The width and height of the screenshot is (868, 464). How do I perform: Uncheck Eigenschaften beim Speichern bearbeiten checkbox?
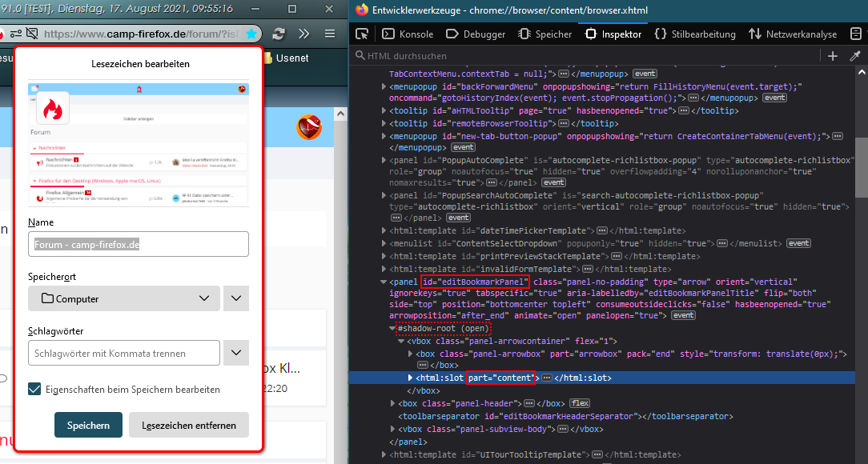34,389
